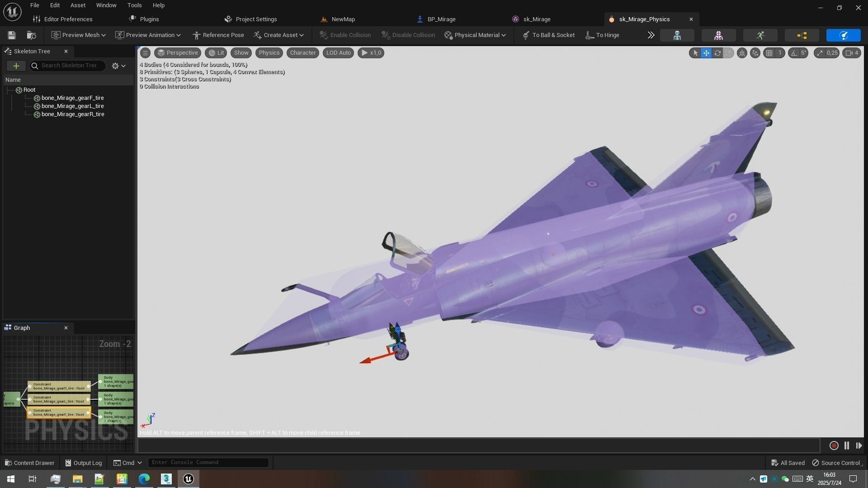
Task: Select bone_Mirage_gearL_tire in the tree
Action: point(72,106)
